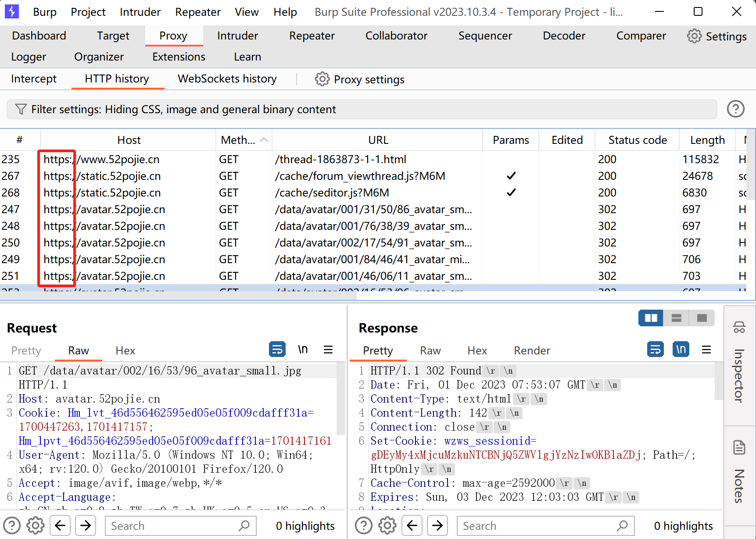Click Request search help icon
756x539 pixels.
click(x=12, y=525)
